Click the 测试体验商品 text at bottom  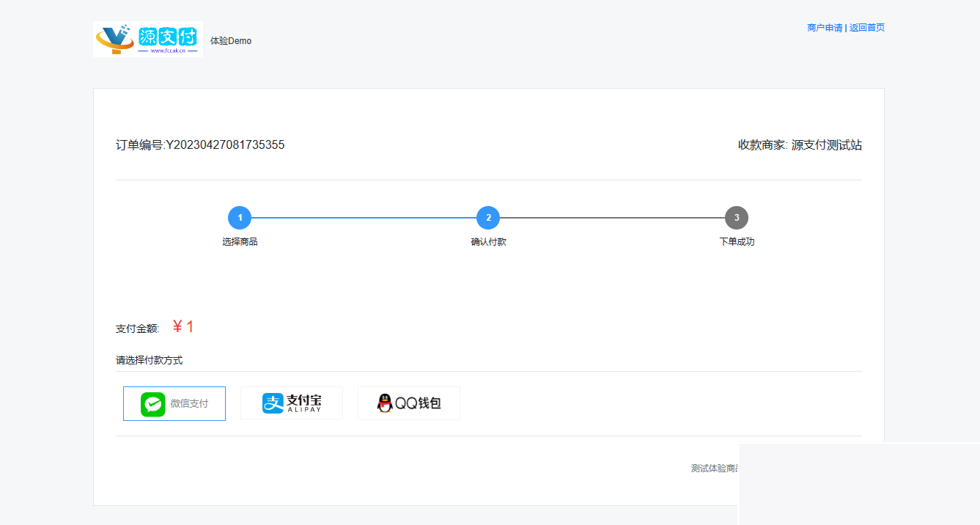(714, 469)
